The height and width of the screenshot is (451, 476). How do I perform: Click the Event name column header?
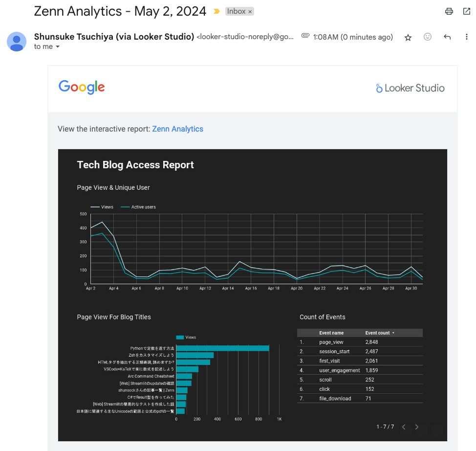tap(331, 333)
